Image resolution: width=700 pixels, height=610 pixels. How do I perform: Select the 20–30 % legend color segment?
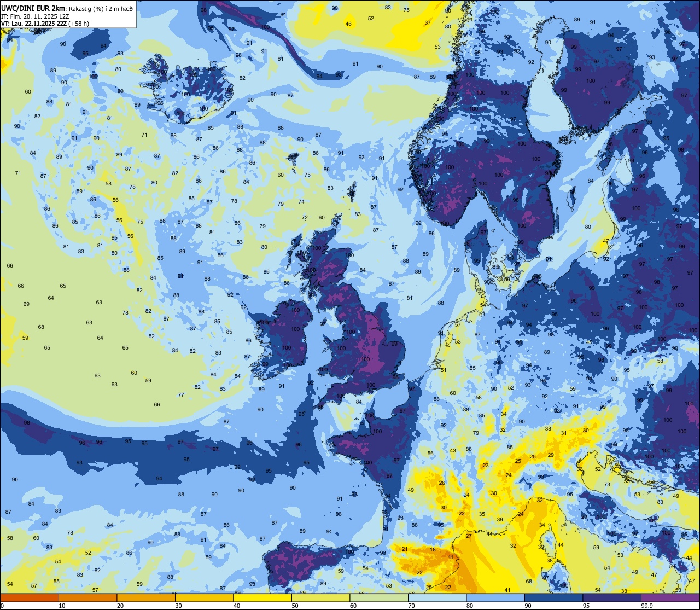coord(146,598)
